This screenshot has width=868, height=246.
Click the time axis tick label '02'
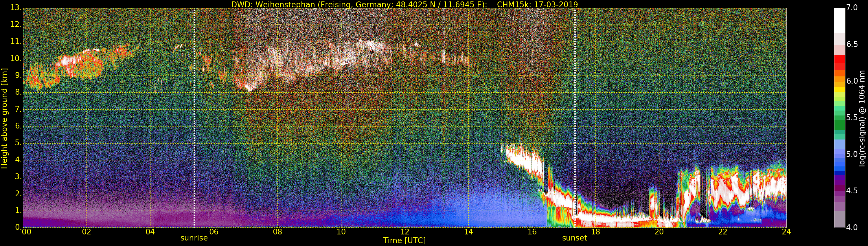[87, 232]
